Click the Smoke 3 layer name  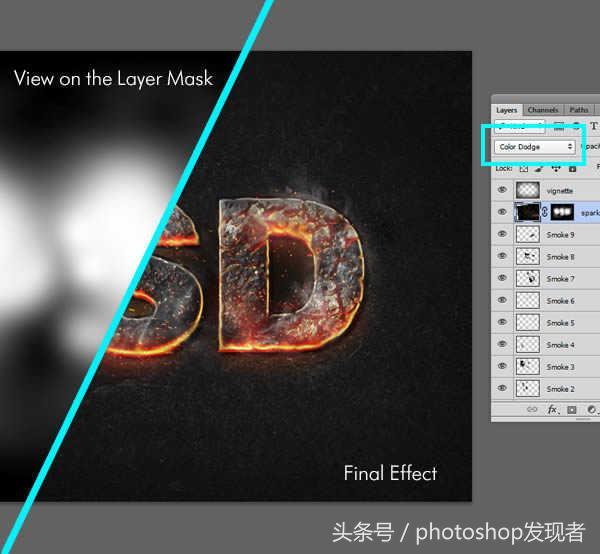pyautogui.click(x=560, y=367)
